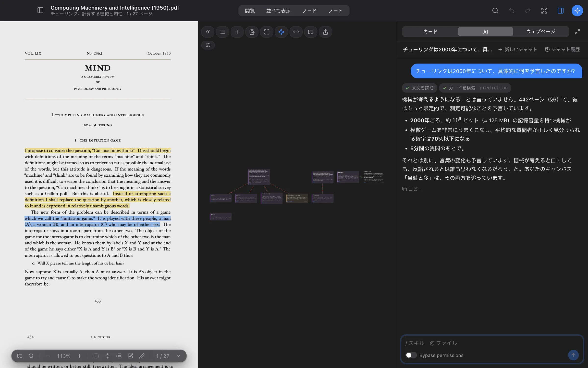Click the horizontal width arrows icon
Image resolution: width=588 pixels, height=368 pixels.
[296, 32]
